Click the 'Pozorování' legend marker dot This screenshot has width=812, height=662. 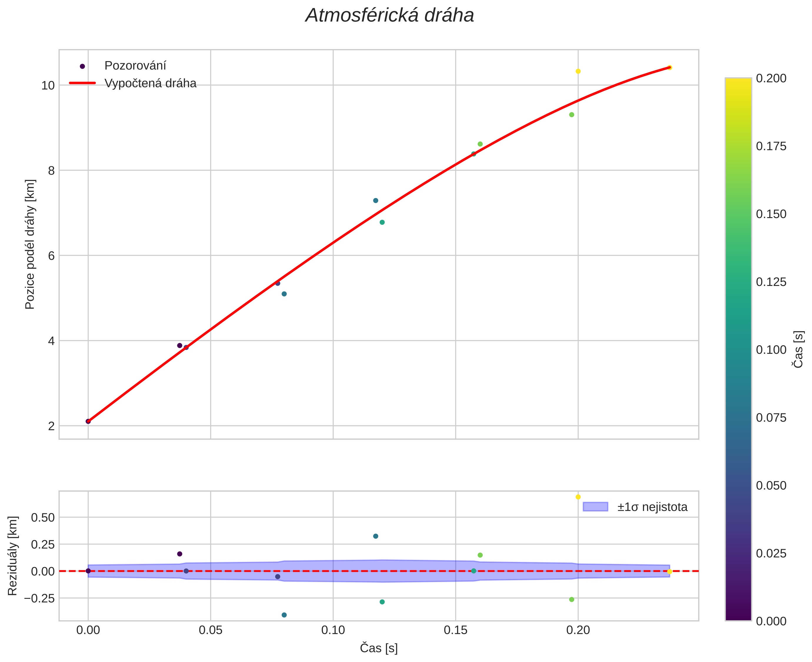[82, 66]
